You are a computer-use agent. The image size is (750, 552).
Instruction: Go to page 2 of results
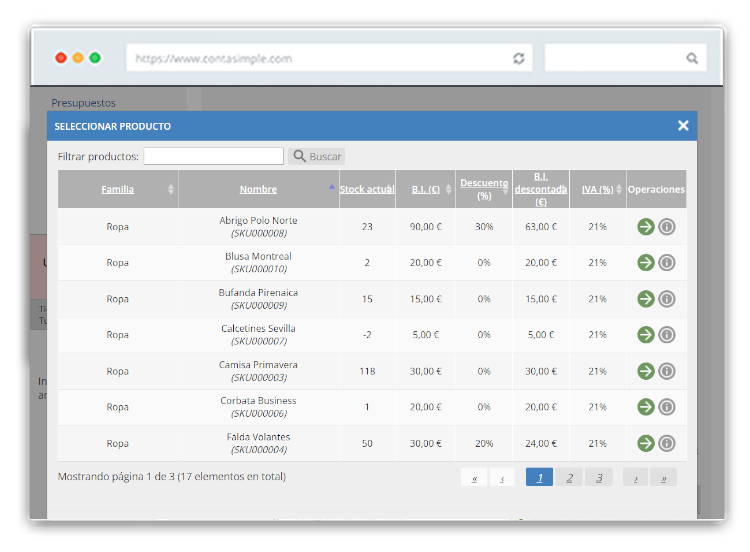click(569, 478)
